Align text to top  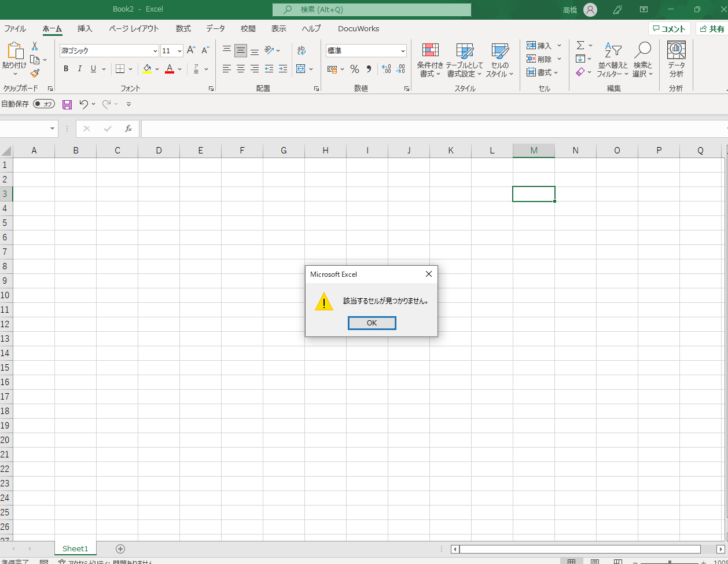227,50
